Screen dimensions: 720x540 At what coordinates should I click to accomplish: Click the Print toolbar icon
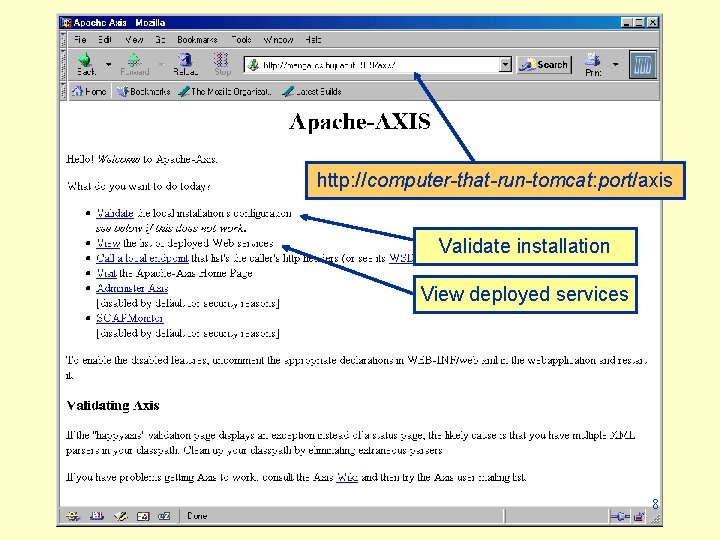[x=593, y=65]
